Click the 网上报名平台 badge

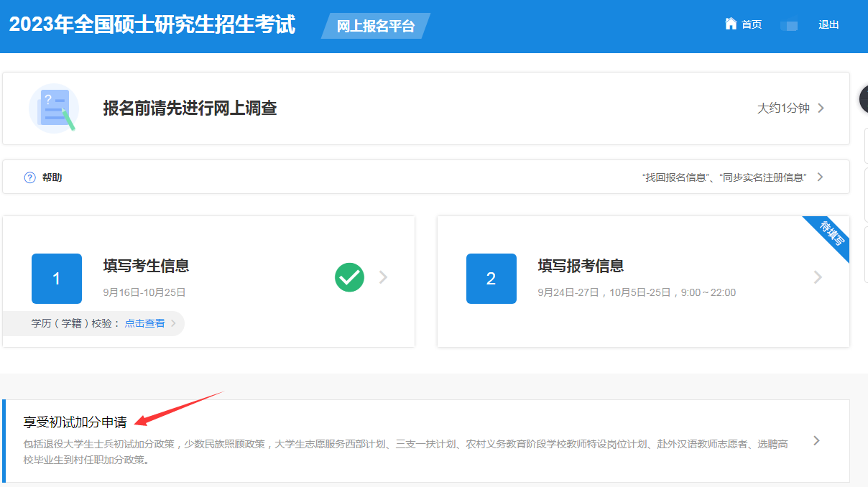376,27
